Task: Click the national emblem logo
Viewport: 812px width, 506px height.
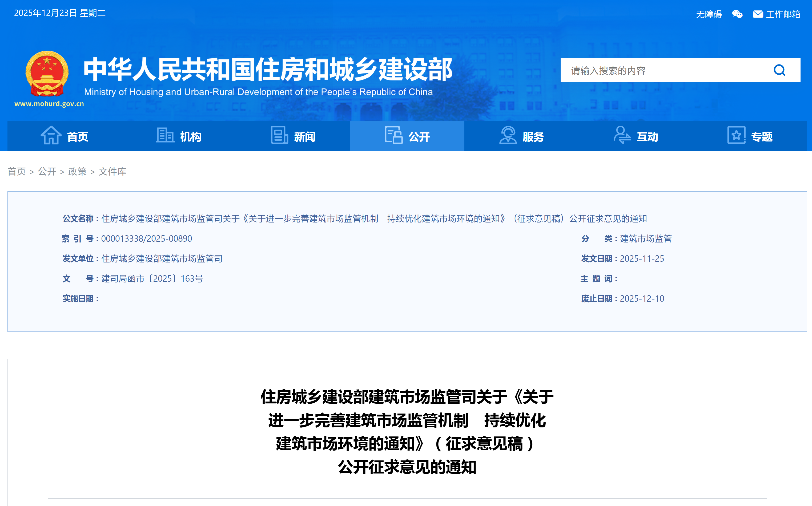Action: (47, 74)
